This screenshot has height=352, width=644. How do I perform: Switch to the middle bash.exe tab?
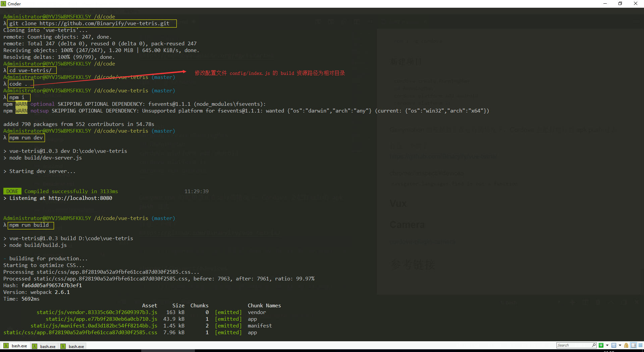coord(44,346)
